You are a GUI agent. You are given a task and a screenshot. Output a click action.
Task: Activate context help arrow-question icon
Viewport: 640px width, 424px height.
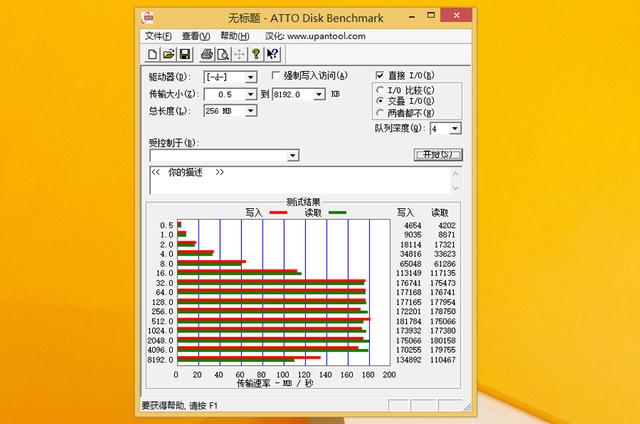pyautogui.click(x=272, y=54)
